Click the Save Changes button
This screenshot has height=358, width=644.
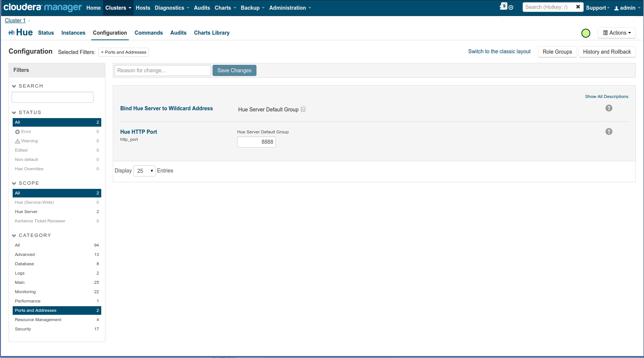point(235,70)
